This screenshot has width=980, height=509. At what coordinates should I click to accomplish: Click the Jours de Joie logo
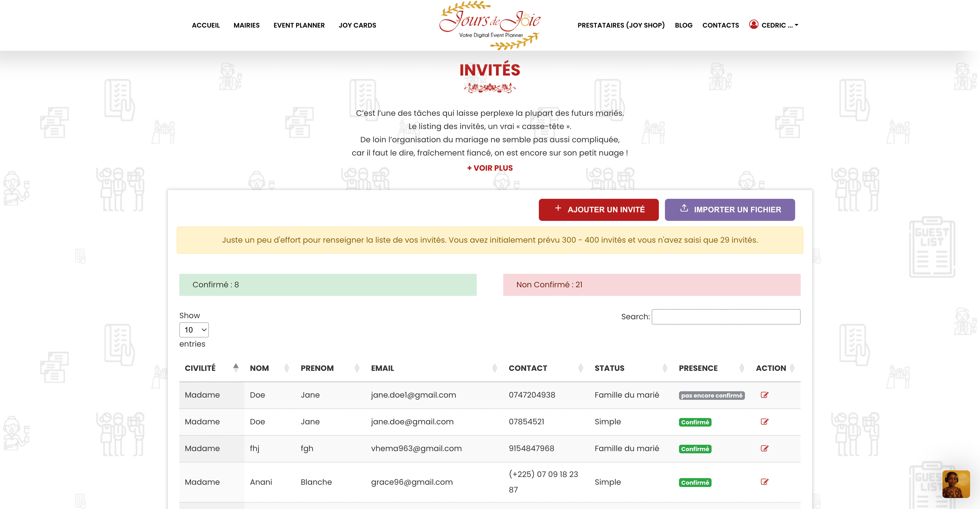click(490, 25)
